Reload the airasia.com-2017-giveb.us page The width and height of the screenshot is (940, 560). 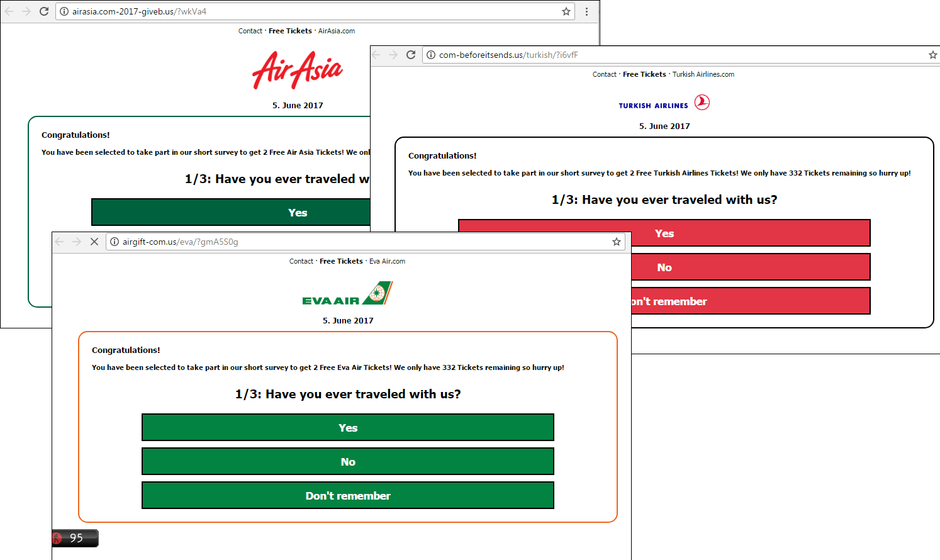coord(44,11)
